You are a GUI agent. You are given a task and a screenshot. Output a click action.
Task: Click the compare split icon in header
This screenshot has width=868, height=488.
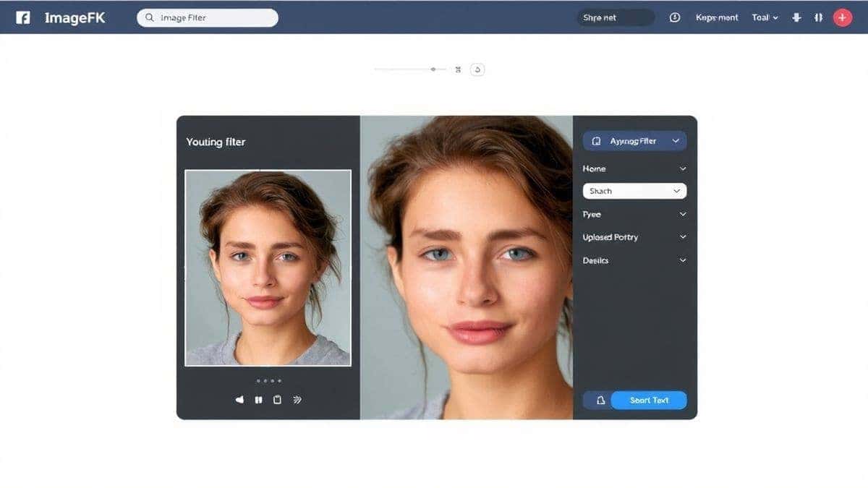coord(819,17)
